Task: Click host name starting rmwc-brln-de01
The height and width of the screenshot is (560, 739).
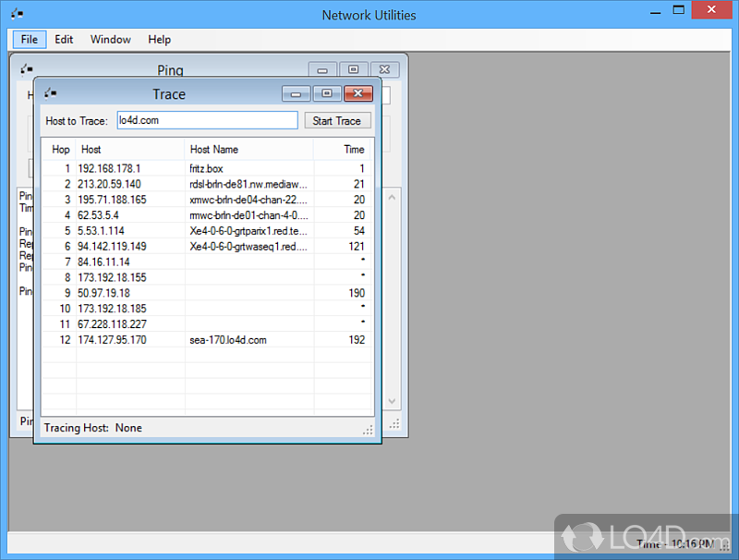Action: 248,215
